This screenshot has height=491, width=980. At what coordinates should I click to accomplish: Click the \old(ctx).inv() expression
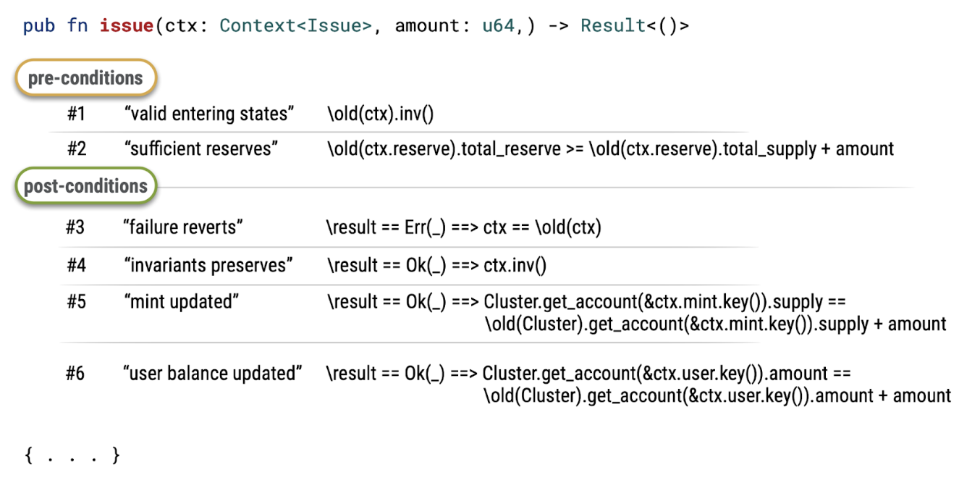380,114
